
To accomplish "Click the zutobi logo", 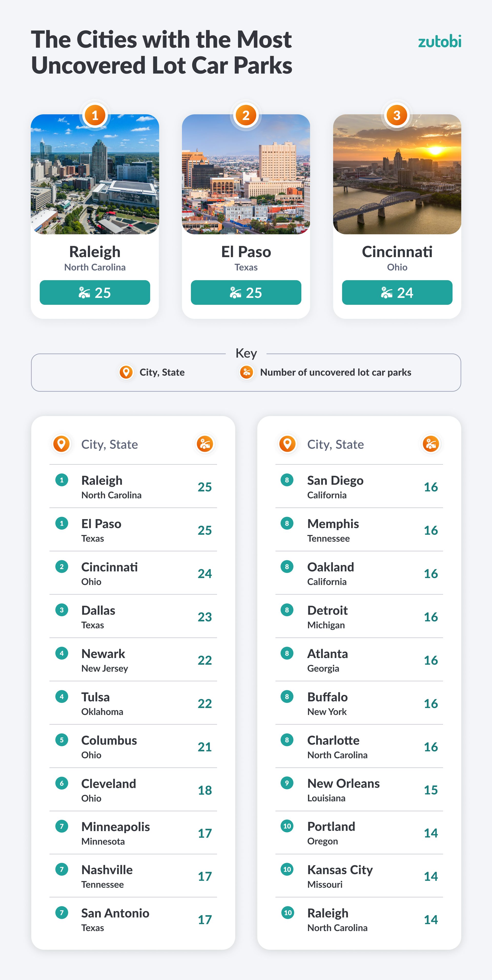I will (x=439, y=42).
